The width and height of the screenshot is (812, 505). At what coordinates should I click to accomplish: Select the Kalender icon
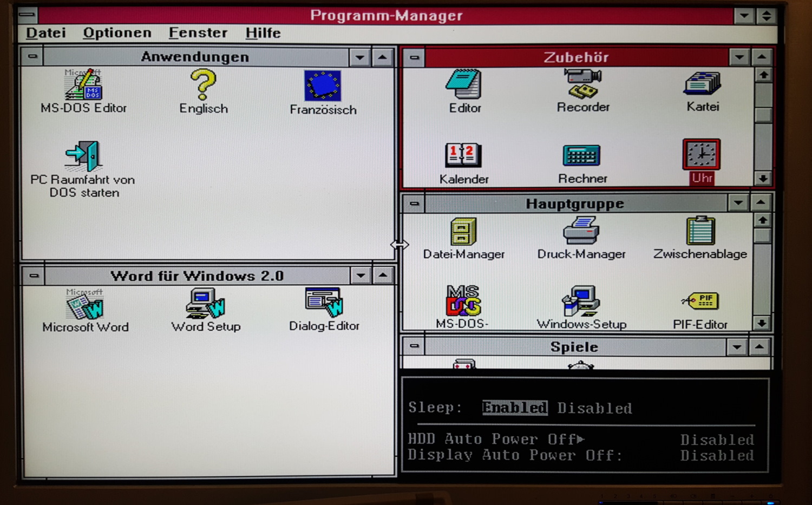(463, 155)
